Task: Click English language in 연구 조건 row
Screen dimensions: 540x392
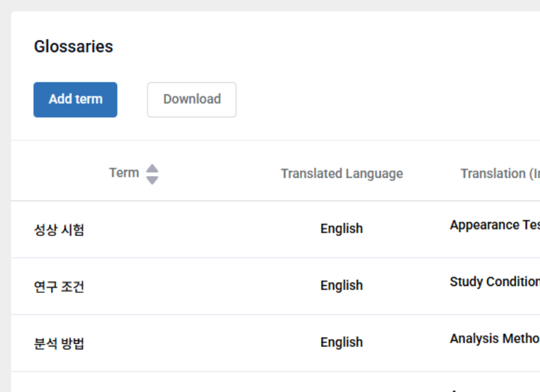Action: tap(341, 285)
